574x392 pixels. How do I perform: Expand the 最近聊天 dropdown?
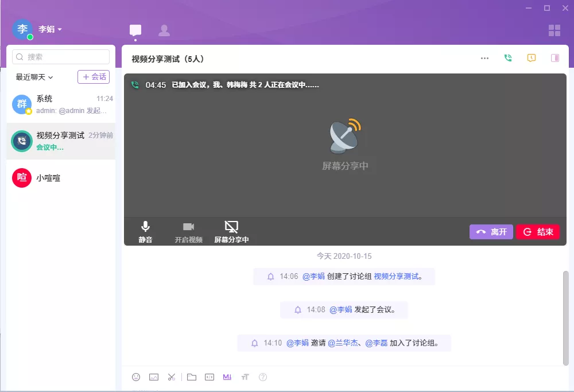pos(34,77)
